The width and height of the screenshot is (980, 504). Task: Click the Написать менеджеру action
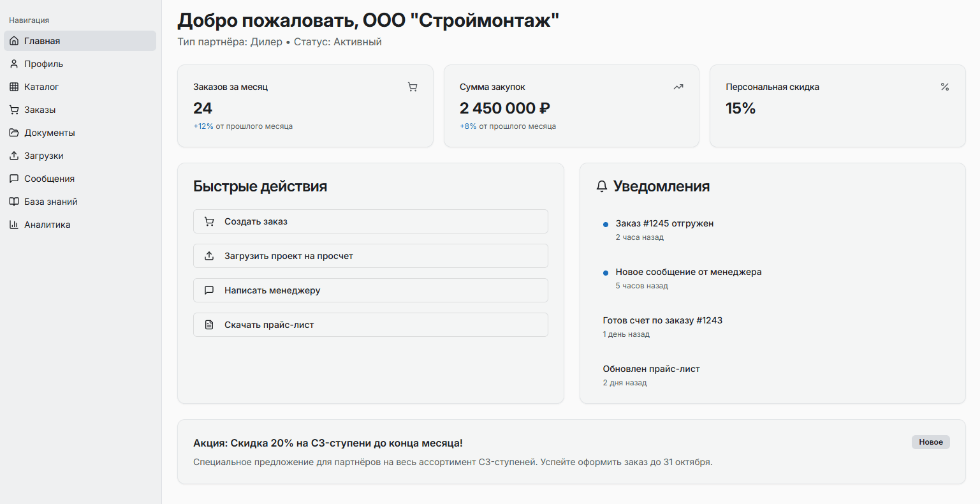pos(370,290)
